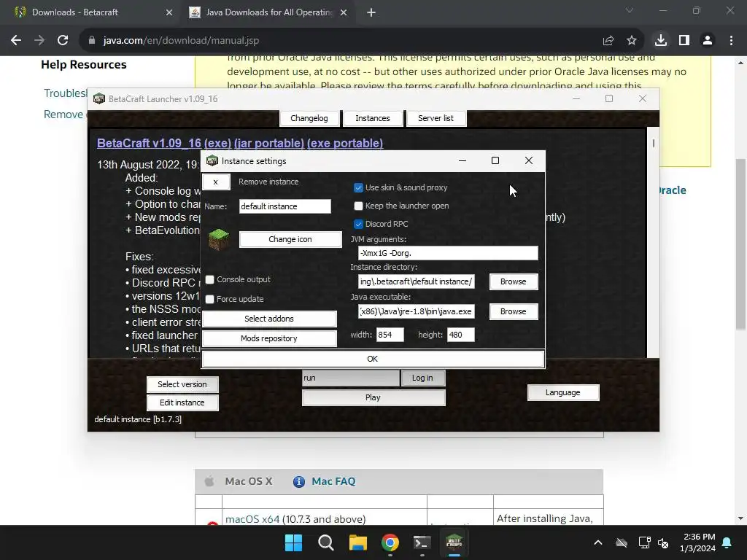Open Language button in launcher

pos(563,392)
